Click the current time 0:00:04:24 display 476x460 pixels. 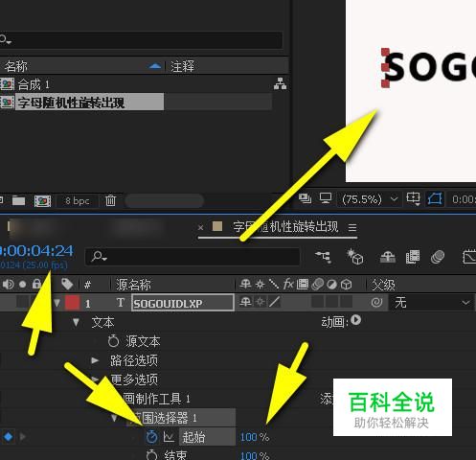[x=36, y=251]
